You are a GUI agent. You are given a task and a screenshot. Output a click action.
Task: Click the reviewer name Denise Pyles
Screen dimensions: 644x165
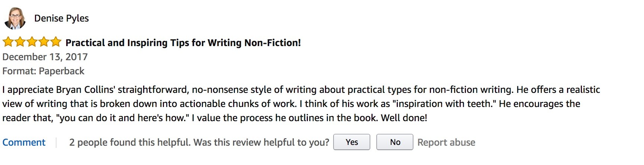[x=61, y=18]
